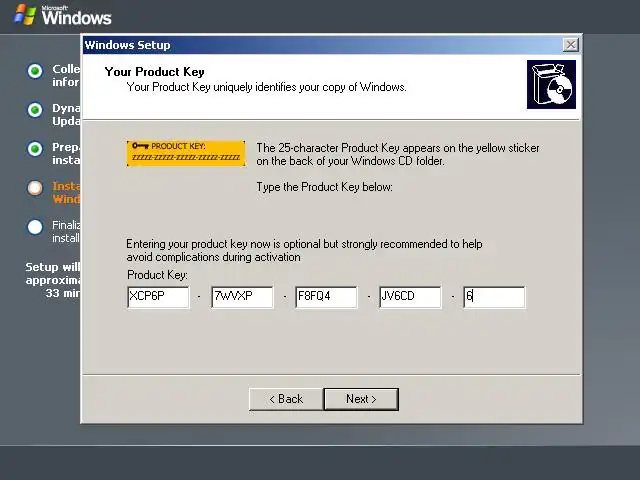Viewport: 640px width, 480px height.
Task: Close the Windows Setup dialog
Action: pyautogui.click(x=571, y=44)
